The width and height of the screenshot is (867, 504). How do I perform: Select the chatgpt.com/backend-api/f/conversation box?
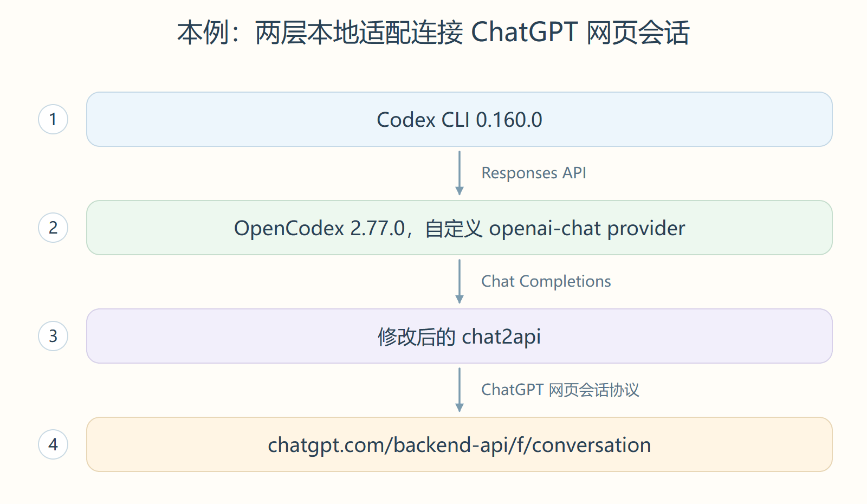pos(460,444)
